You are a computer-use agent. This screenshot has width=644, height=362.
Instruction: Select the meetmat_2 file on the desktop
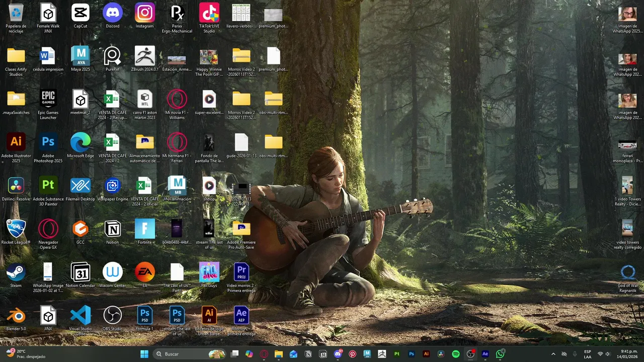pos(80,103)
